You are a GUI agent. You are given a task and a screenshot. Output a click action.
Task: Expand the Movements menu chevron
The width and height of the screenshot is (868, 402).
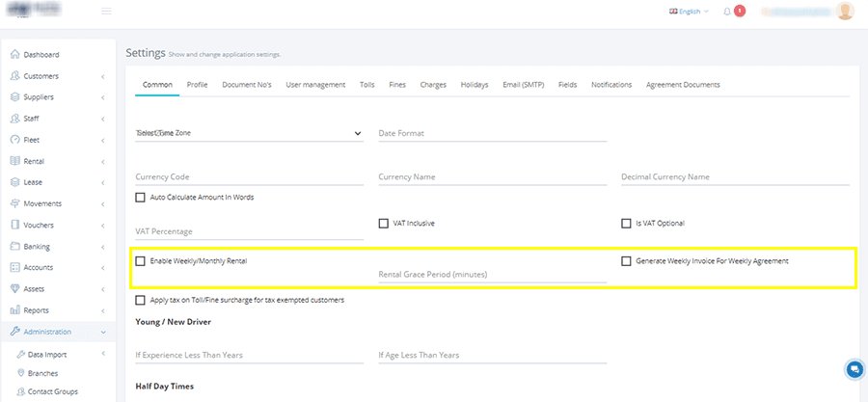pyautogui.click(x=103, y=204)
